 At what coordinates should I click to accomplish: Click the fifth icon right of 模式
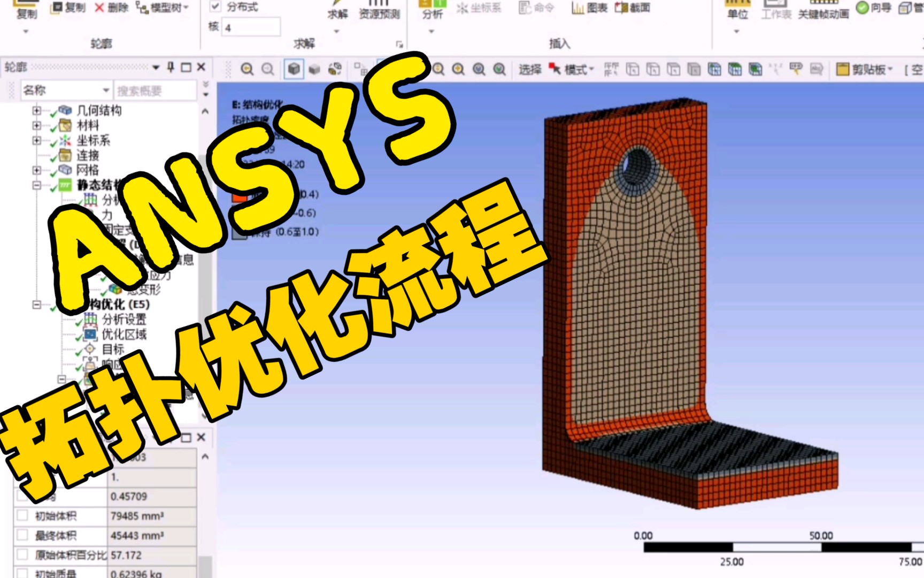pyautogui.click(x=694, y=69)
